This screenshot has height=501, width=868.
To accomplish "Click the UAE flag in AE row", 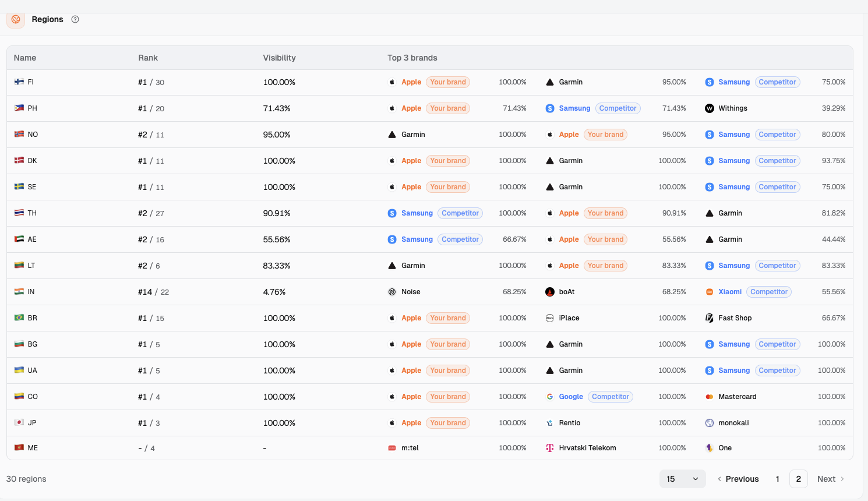I will [x=19, y=239].
